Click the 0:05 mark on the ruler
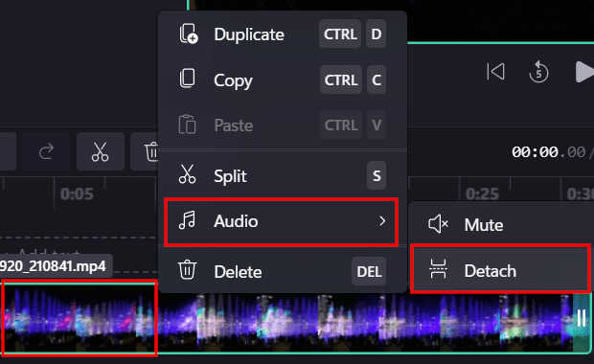594x364 pixels. point(77,193)
